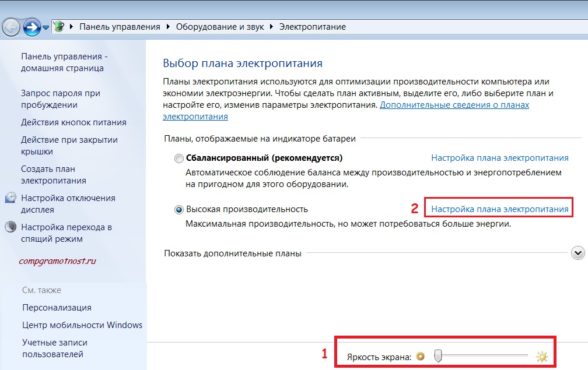Expand Показать дополнительные планы with chevron button

[x=578, y=253]
